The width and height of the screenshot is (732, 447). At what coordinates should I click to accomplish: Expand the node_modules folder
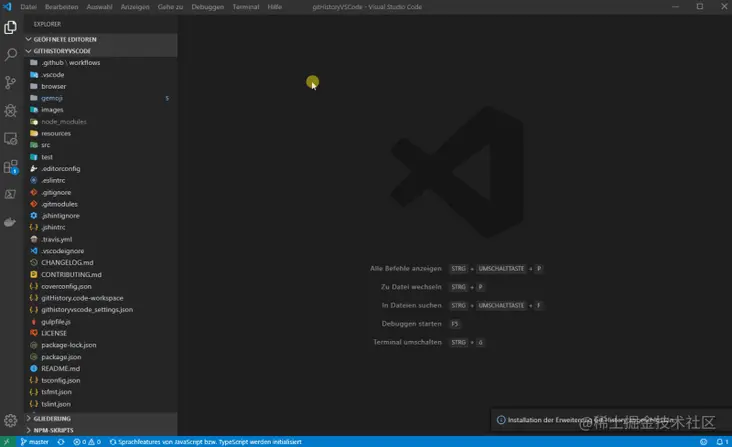101,122
